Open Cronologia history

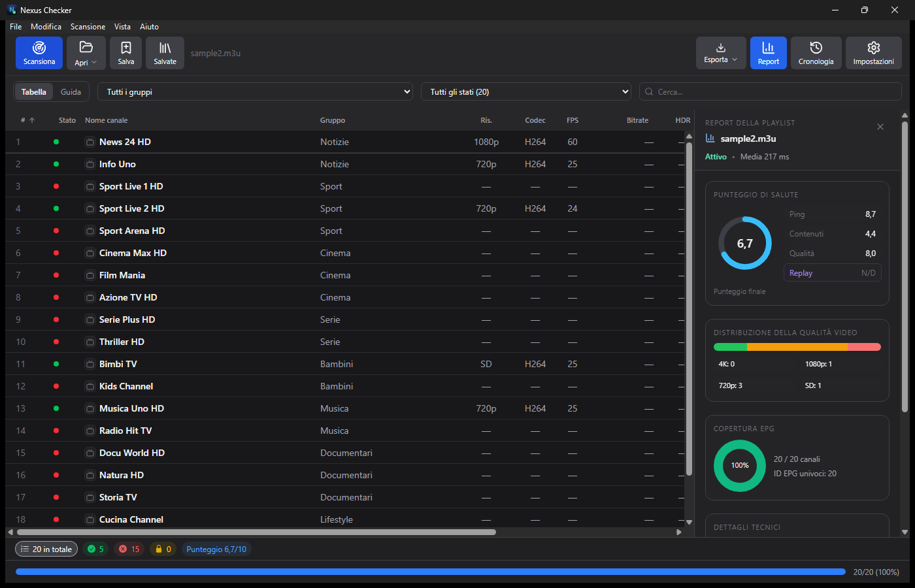[x=816, y=53]
